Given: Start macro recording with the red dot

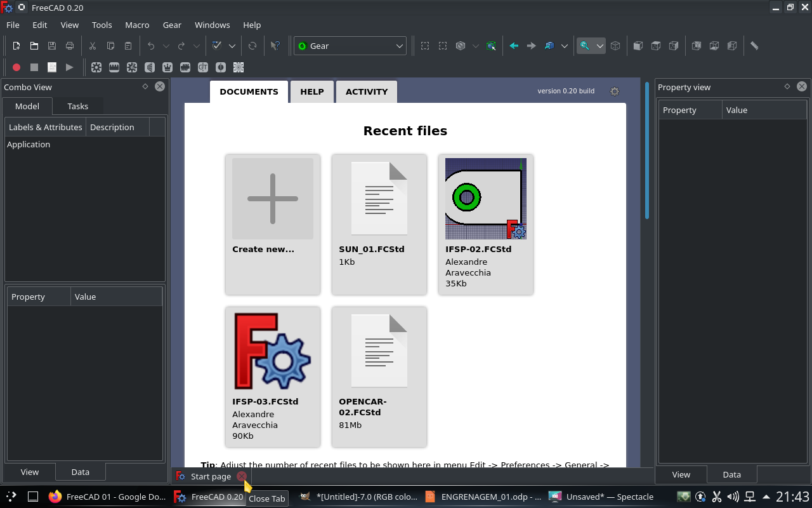Looking at the screenshot, I should point(16,67).
